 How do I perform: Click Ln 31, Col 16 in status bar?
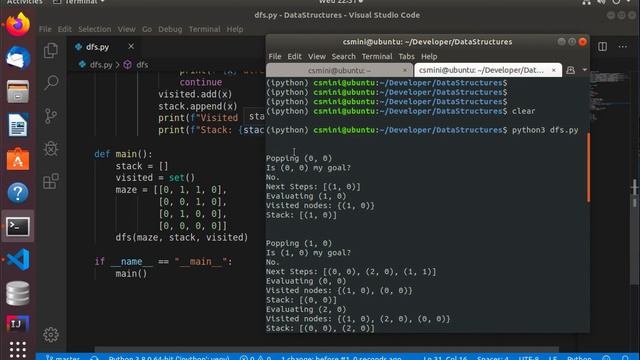(x=445, y=357)
